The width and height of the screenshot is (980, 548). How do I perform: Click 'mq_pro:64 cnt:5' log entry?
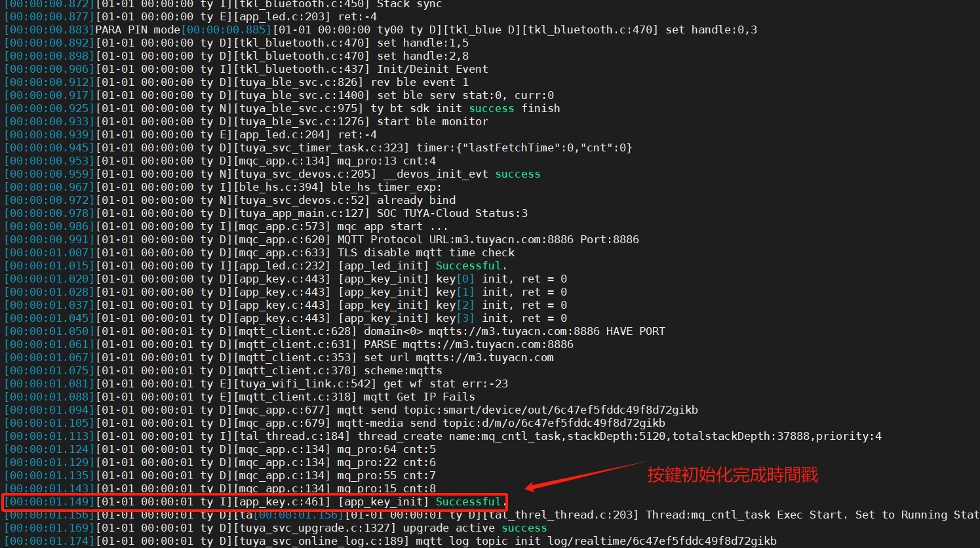tap(387, 449)
